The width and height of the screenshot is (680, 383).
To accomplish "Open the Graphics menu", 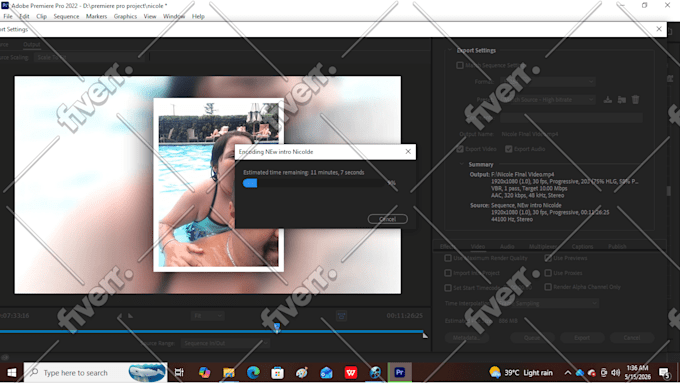I will [125, 16].
